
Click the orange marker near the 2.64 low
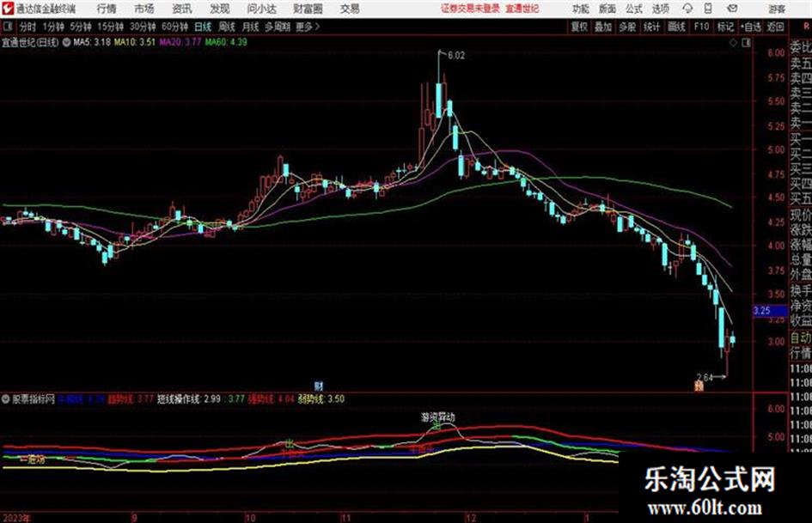[699, 386]
